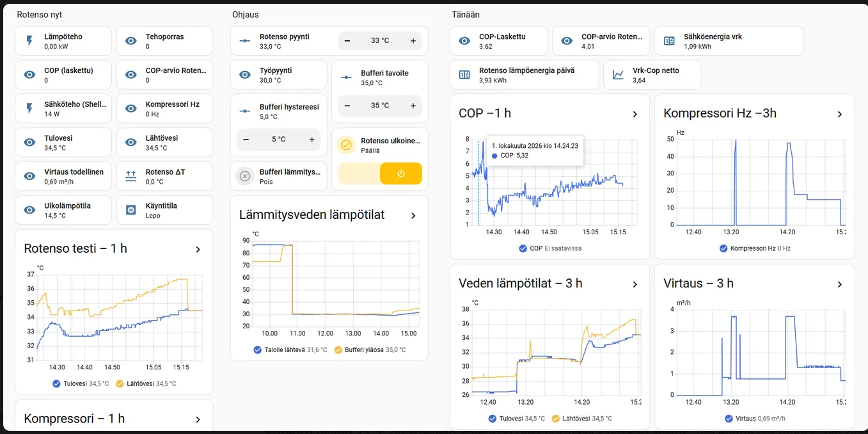Click the lightning icon beside Lämpöteho
This screenshot has width=868, height=434.
[29, 41]
